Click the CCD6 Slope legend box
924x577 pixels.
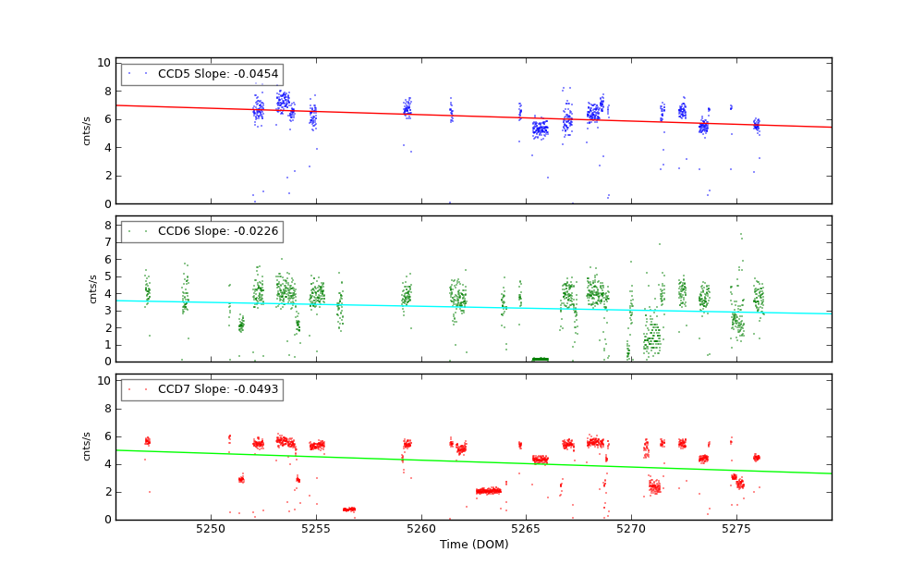201,231
